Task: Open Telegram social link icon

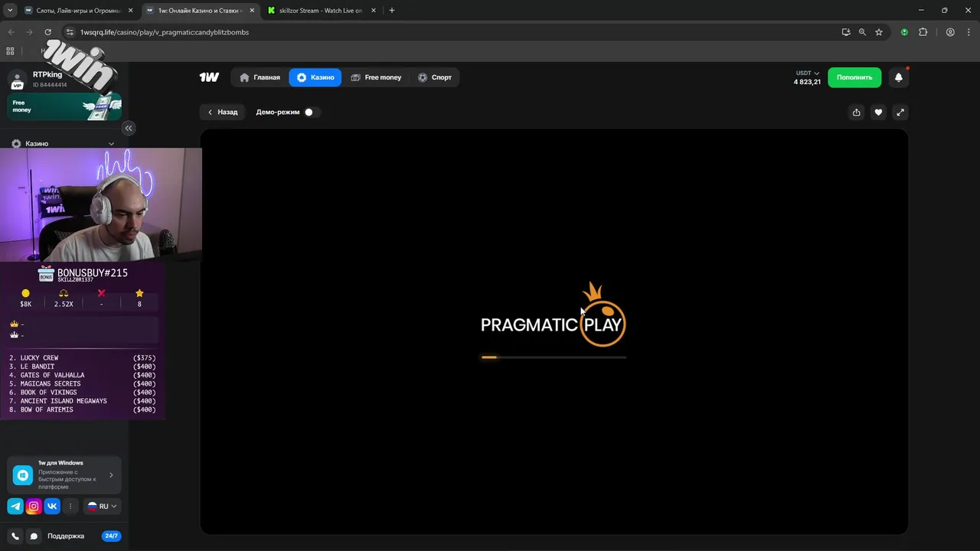Action: pyautogui.click(x=15, y=506)
